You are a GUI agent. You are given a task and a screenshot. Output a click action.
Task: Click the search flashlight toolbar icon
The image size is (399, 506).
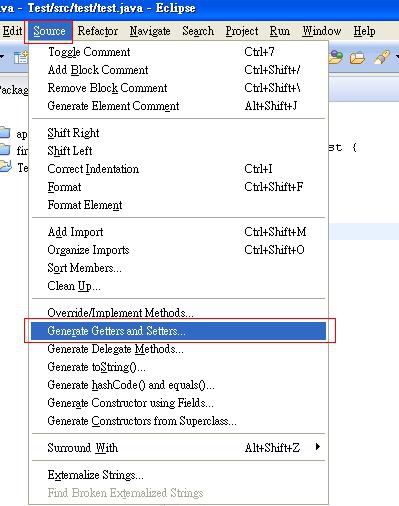pos(382,58)
